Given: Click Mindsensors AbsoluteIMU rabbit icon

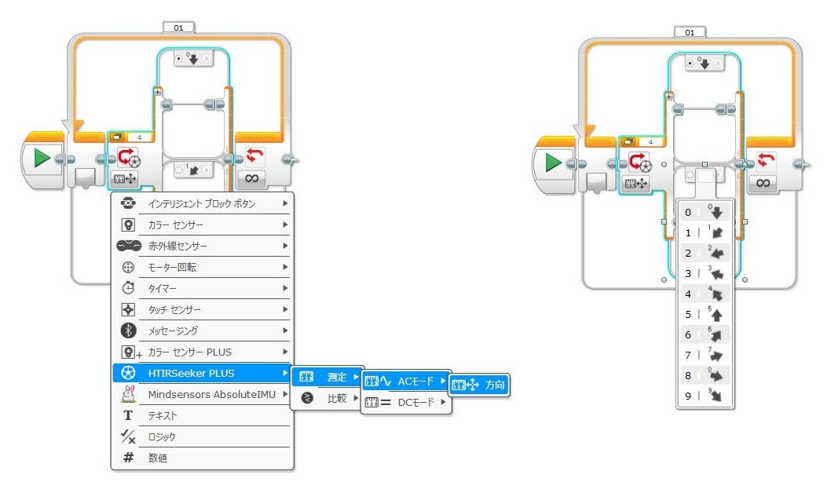Looking at the screenshot, I should (x=128, y=394).
